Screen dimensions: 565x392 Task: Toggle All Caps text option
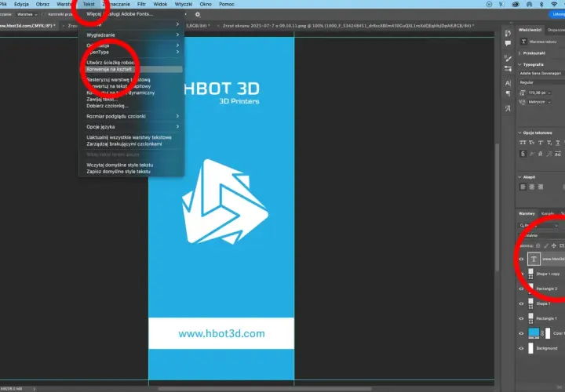click(x=523, y=143)
